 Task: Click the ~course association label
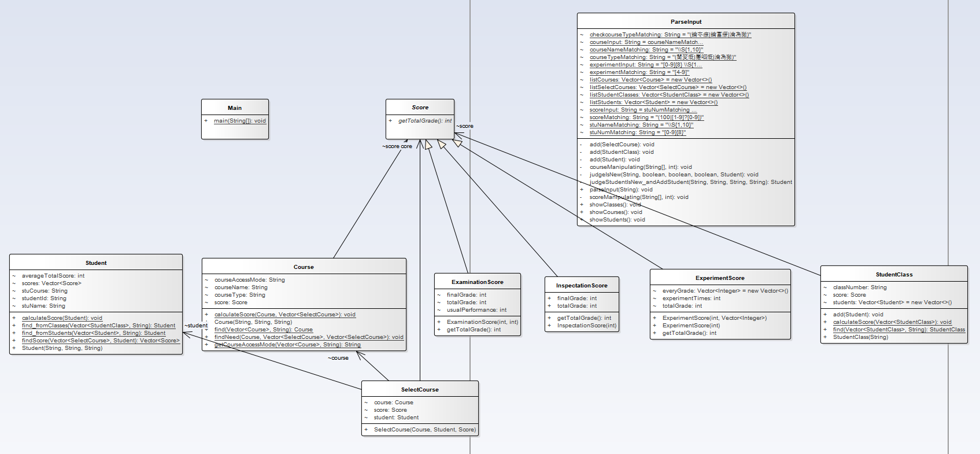(338, 358)
